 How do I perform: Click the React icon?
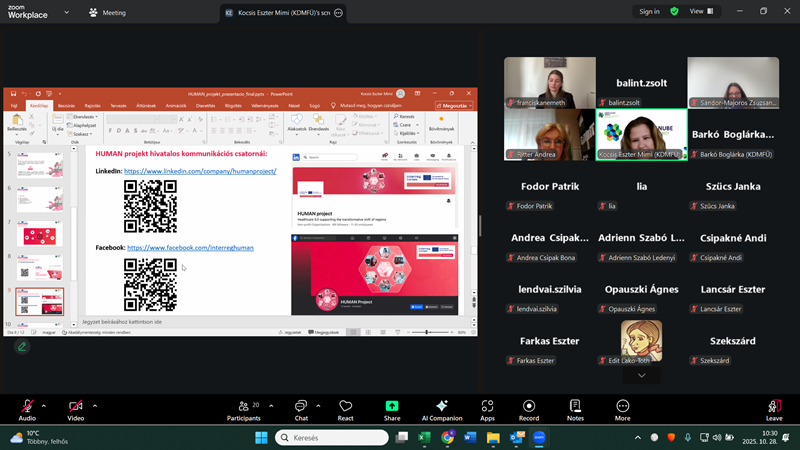point(346,408)
